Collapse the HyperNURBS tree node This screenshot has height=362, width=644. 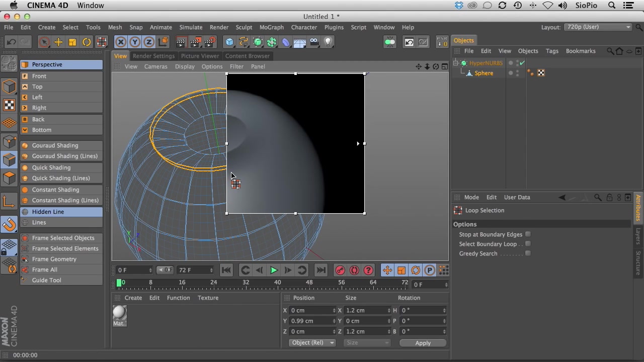point(456,63)
